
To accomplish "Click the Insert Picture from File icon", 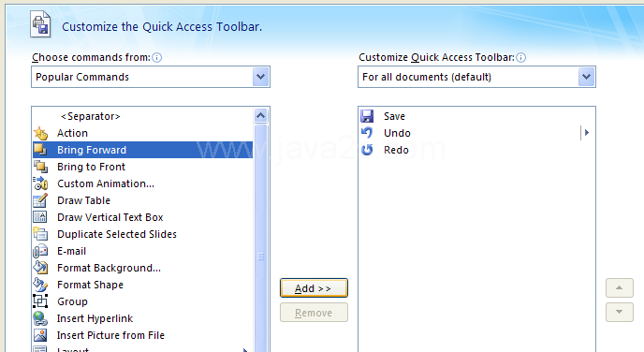I will 40,335.
